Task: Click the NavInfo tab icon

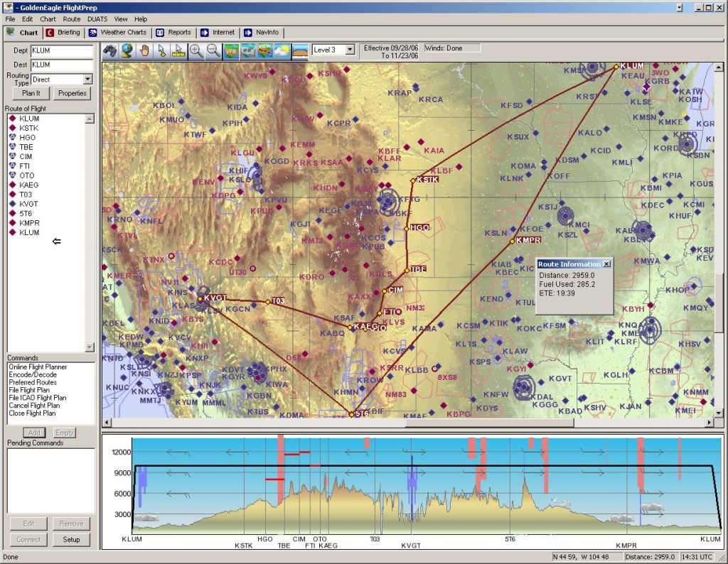Action: click(x=248, y=33)
